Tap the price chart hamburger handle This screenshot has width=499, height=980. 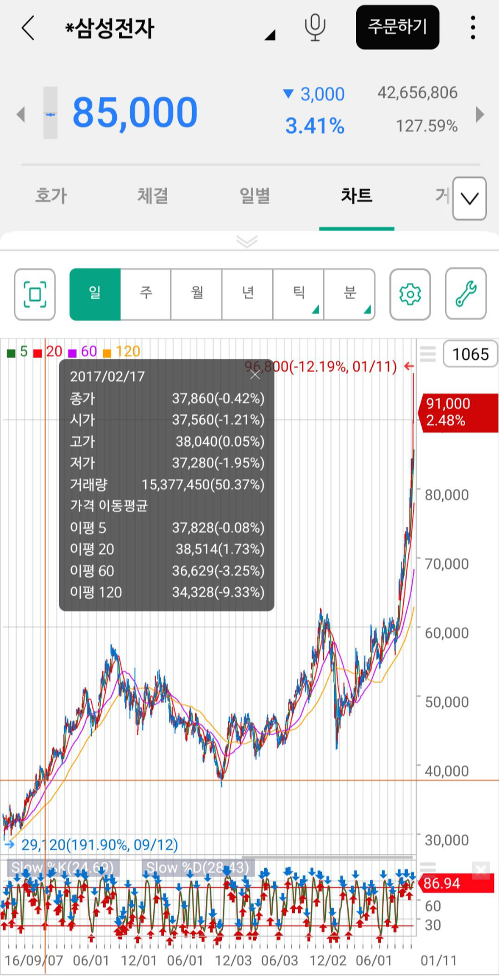click(428, 354)
